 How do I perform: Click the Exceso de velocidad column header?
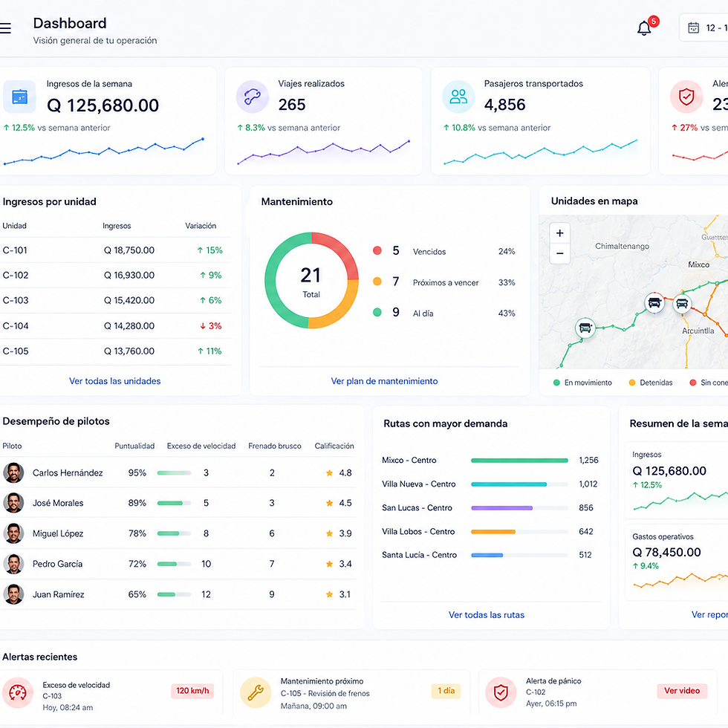coord(201,446)
